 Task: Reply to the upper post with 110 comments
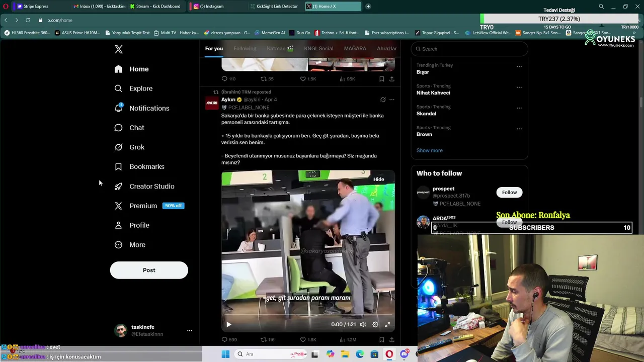(x=228, y=79)
